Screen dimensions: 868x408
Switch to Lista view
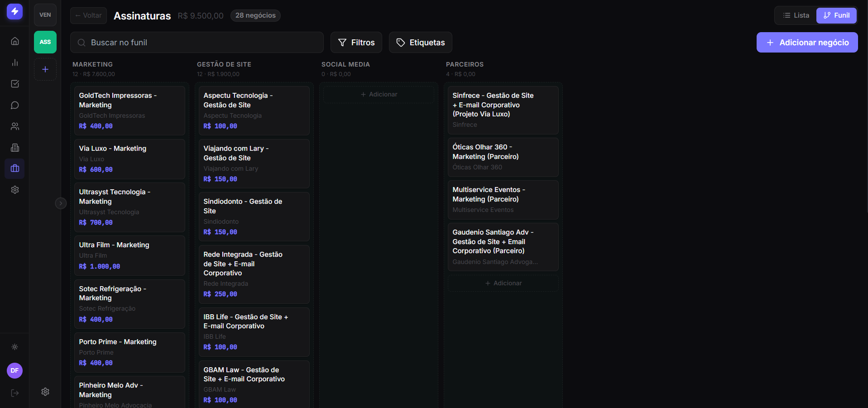click(796, 15)
